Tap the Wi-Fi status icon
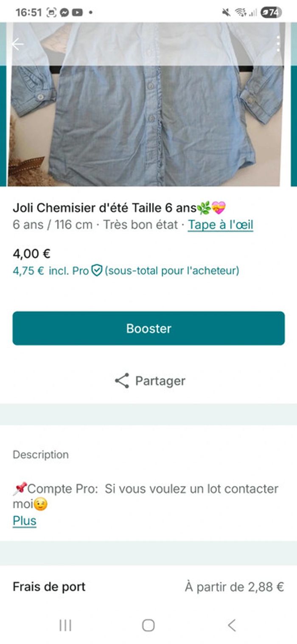This screenshot has height=644, width=297. [241, 12]
